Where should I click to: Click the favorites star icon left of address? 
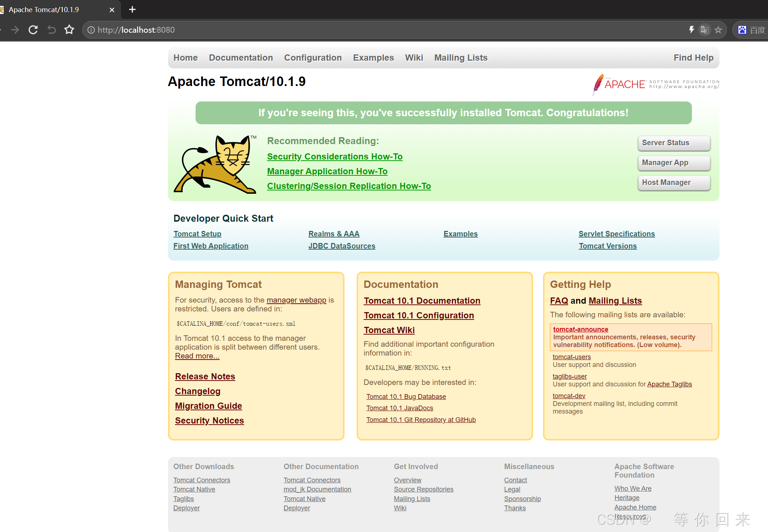(x=69, y=30)
